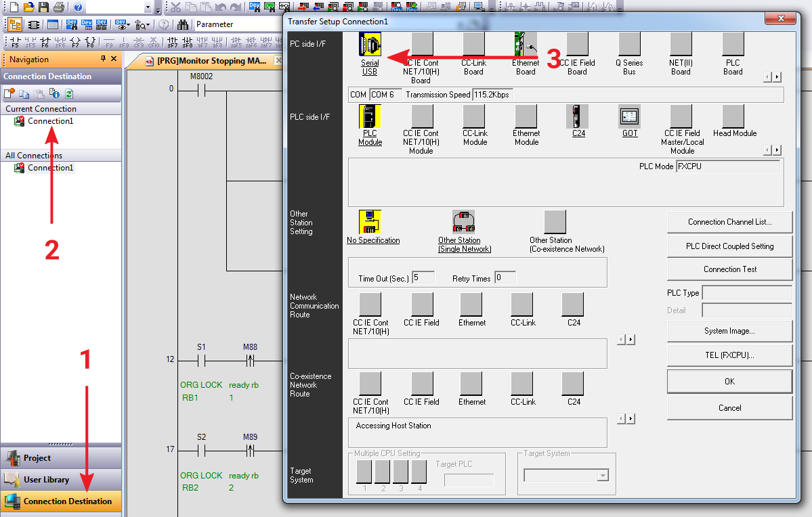The width and height of the screenshot is (812, 517).
Task: Click the binoculars find icon
Action: point(183,24)
